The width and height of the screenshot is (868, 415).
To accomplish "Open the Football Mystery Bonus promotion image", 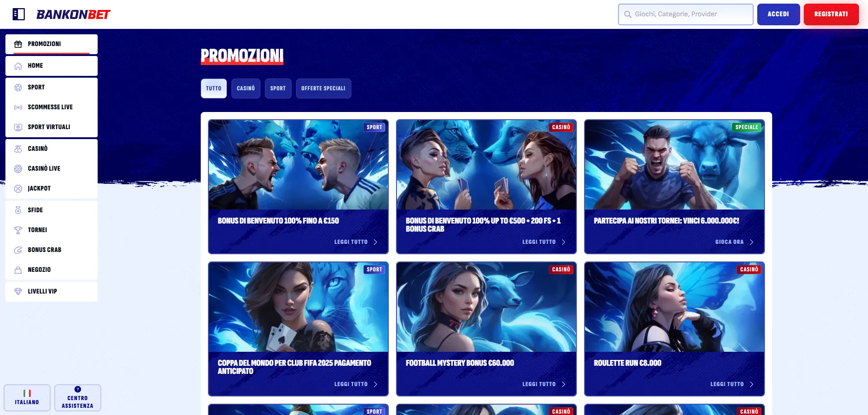I will click(x=486, y=307).
